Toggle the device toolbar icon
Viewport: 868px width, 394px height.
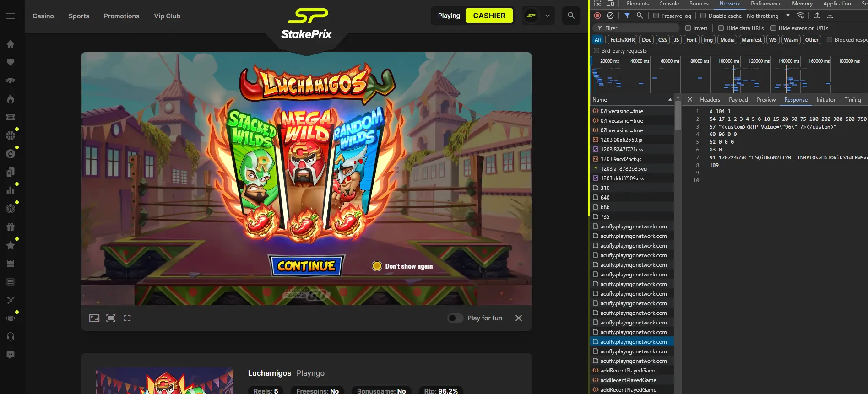point(610,4)
